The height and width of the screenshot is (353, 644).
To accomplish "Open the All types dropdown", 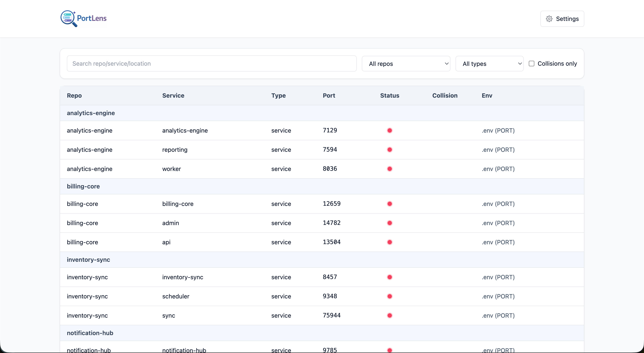I will [489, 64].
